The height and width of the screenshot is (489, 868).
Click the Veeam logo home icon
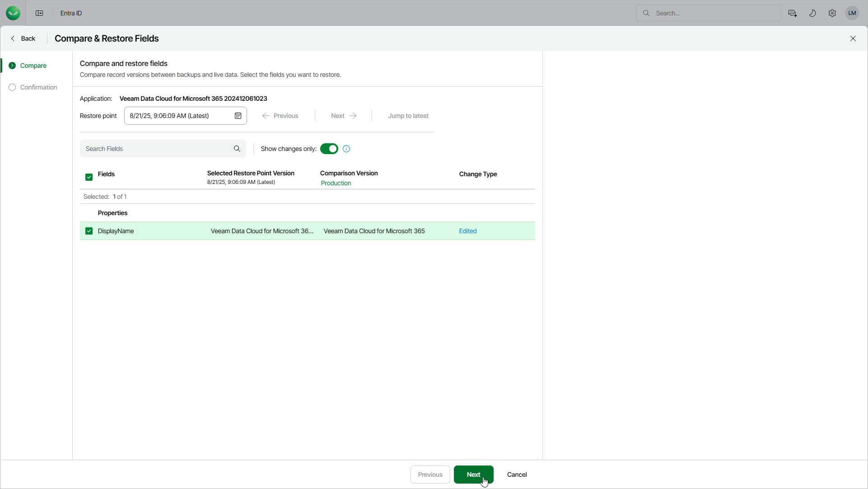[13, 13]
